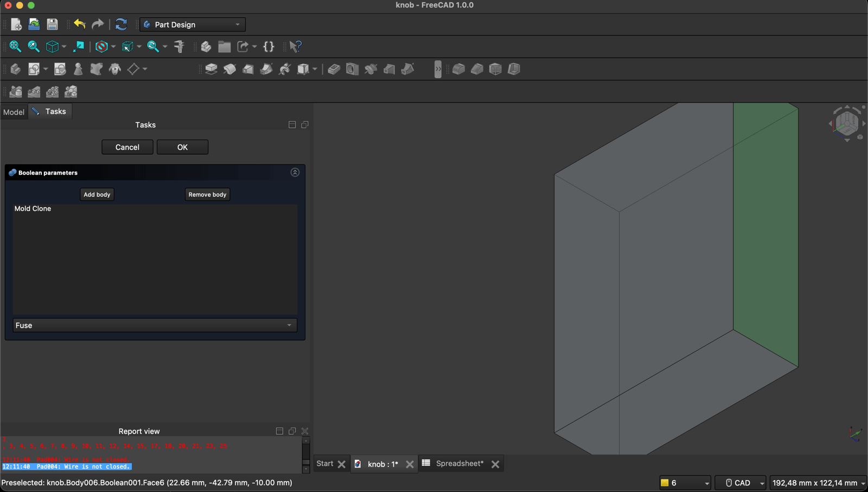Undo the last action
This screenshot has height=492, width=868.
[x=80, y=24]
